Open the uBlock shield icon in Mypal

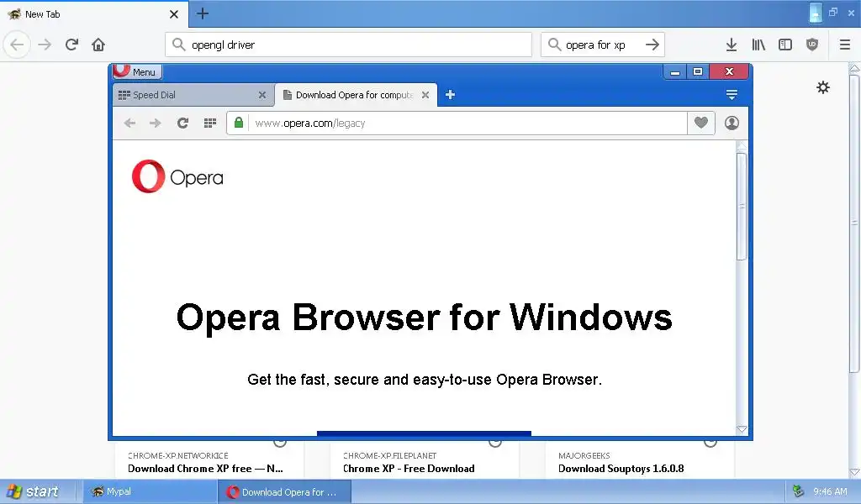tap(812, 45)
